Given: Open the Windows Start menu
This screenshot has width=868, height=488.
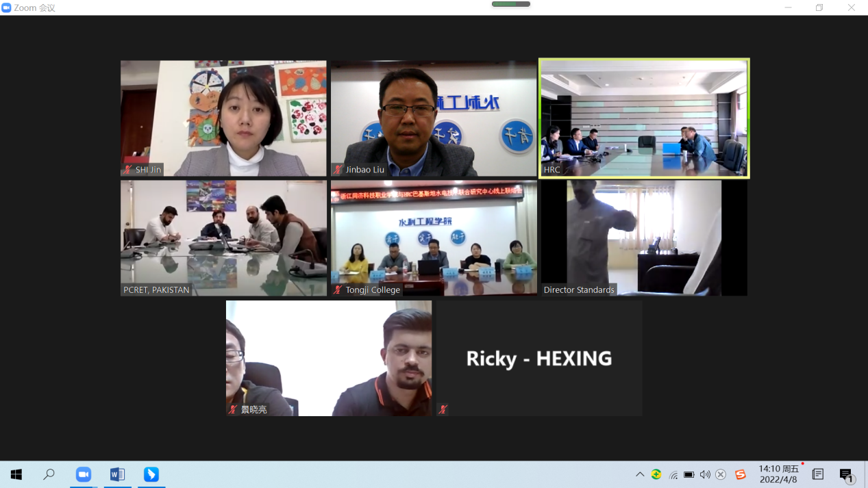Looking at the screenshot, I should coord(16,474).
